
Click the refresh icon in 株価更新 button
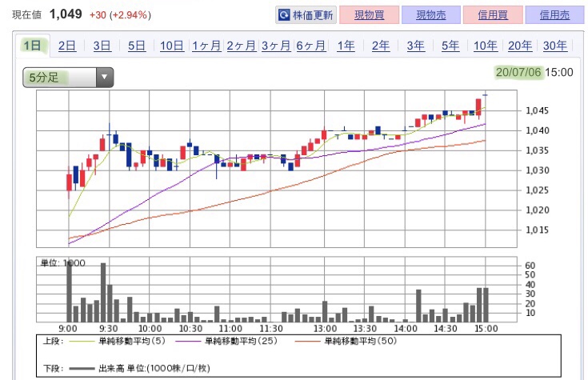tap(284, 15)
